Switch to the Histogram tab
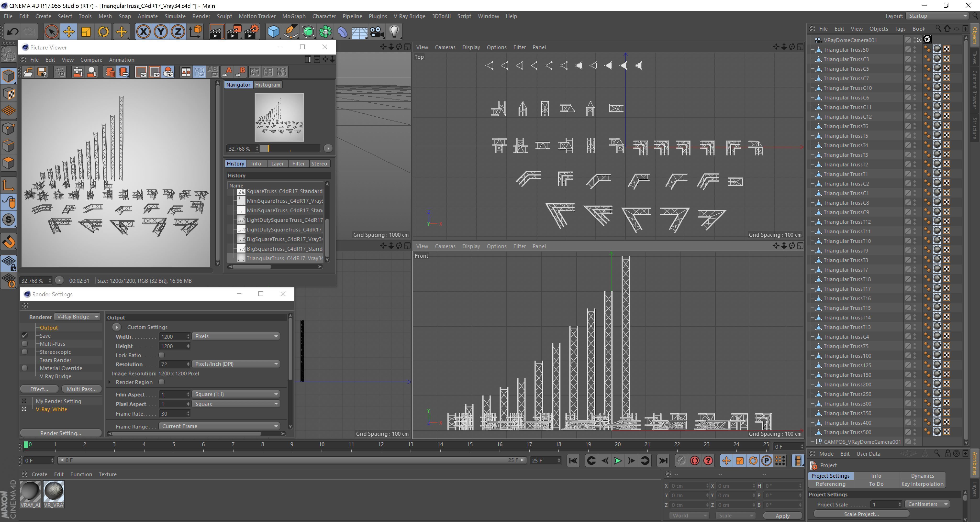980x522 pixels. pos(267,85)
